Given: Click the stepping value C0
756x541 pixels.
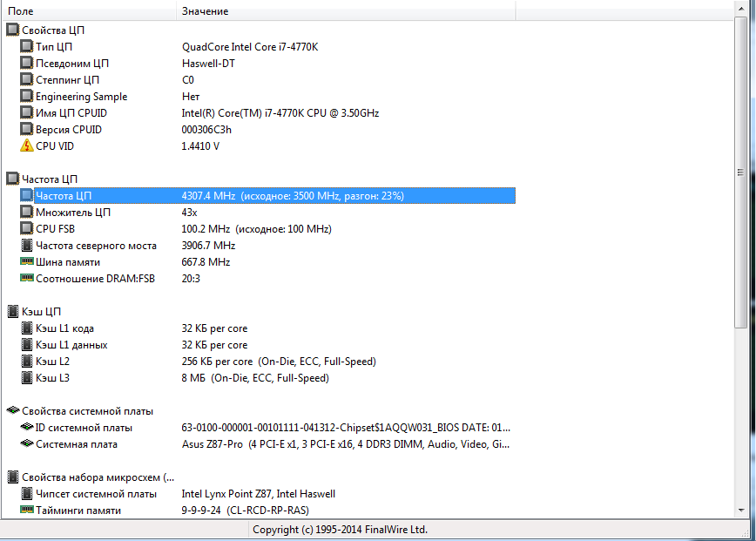Looking at the screenshot, I should [187, 80].
